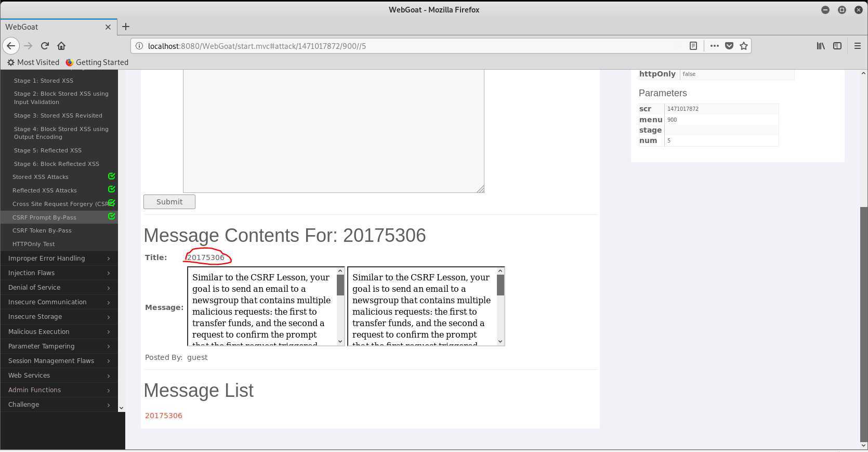
Task: Bookmark this page with the star
Action: [744, 46]
